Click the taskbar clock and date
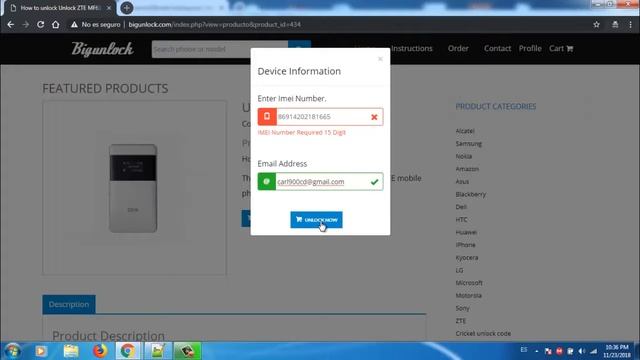 (x=617, y=351)
